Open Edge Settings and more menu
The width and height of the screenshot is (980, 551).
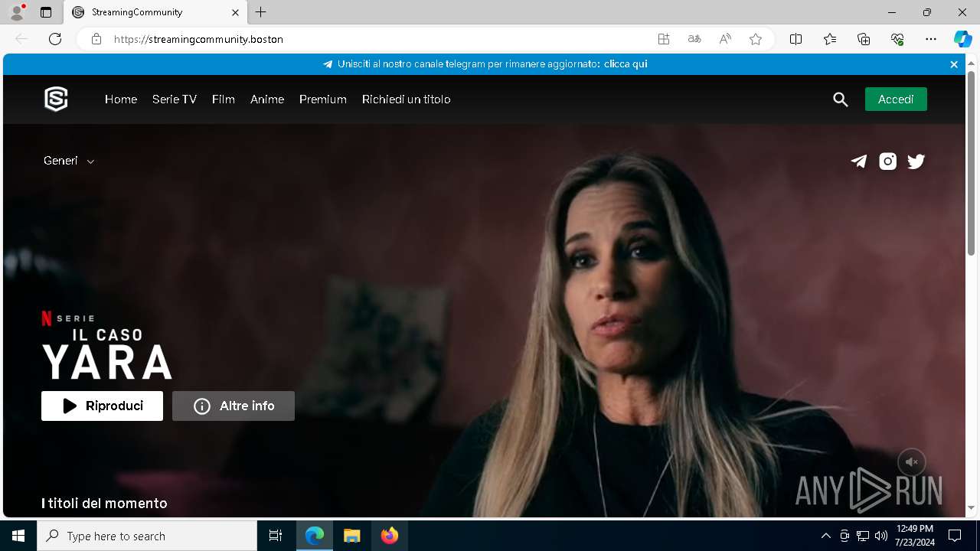(x=931, y=39)
